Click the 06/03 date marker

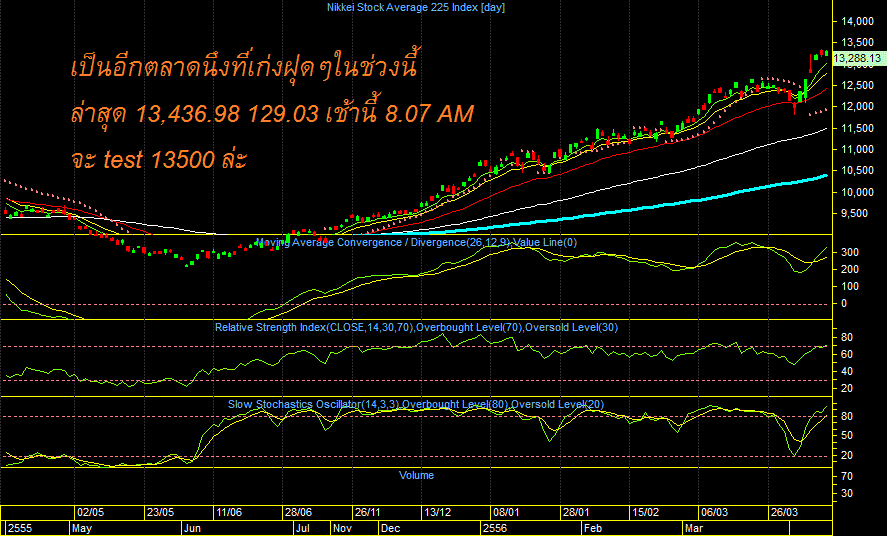click(714, 513)
